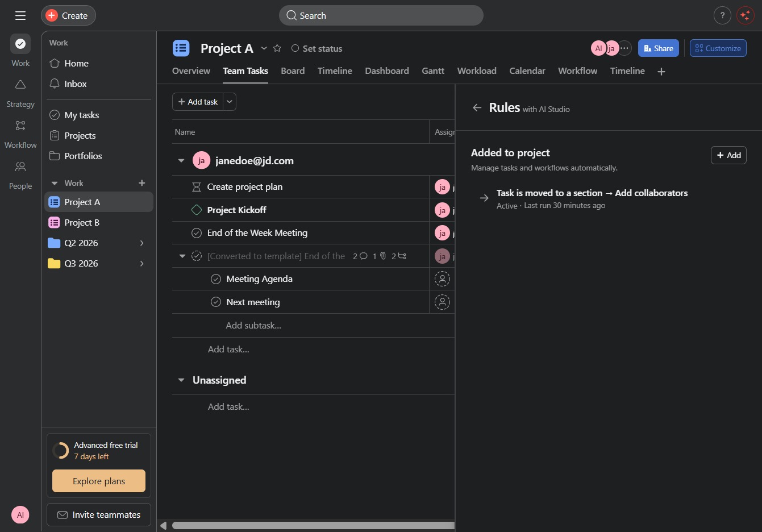The width and height of the screenshot is (762, 532).
Task: Mark End of the Week Meeting complete
Action: 197,233
